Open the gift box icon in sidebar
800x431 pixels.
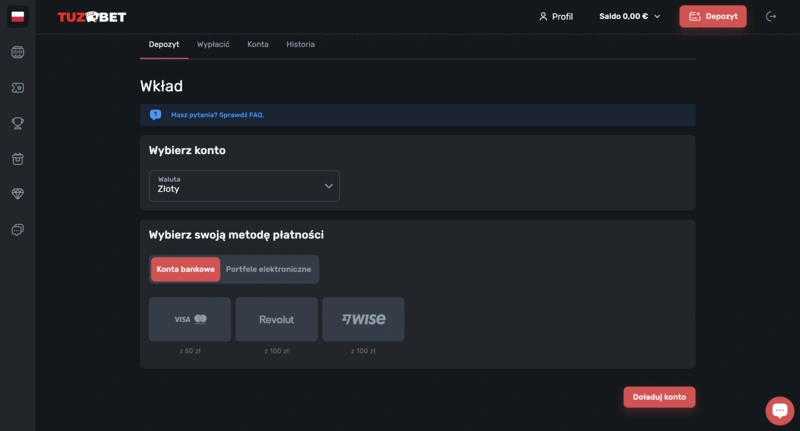pos(17,159)
